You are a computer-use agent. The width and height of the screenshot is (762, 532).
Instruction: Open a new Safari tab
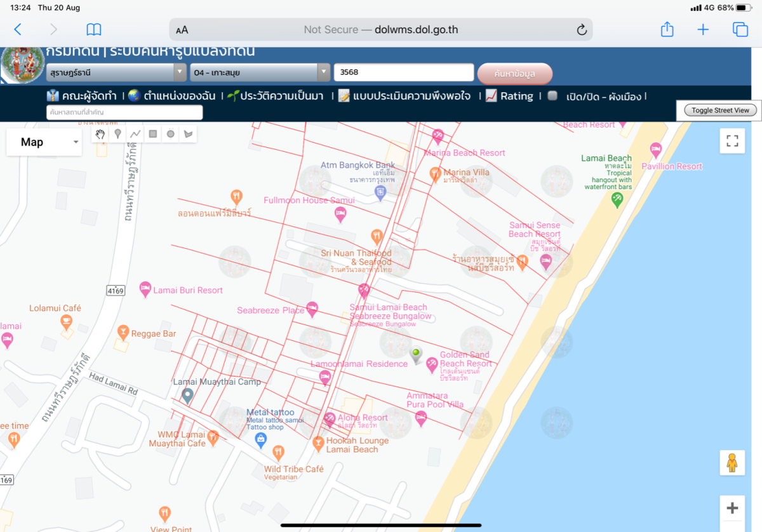point(703,29)
